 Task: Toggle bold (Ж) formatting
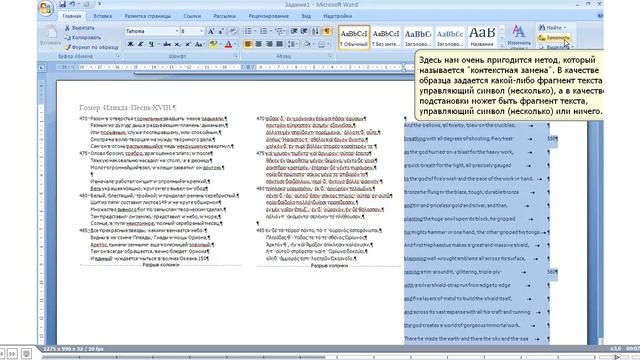point(130,44)
